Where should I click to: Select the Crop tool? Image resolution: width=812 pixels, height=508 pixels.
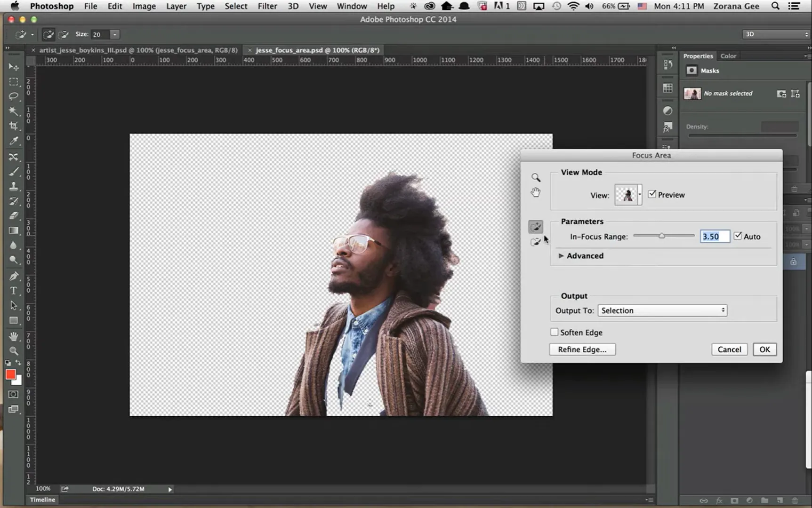pyautogui.click(x=14, y=126)
